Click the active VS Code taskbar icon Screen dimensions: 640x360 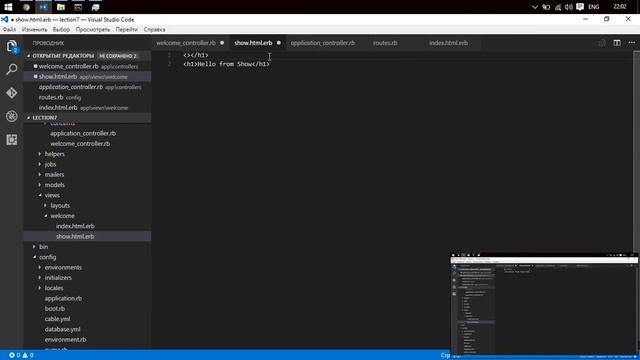43,7
